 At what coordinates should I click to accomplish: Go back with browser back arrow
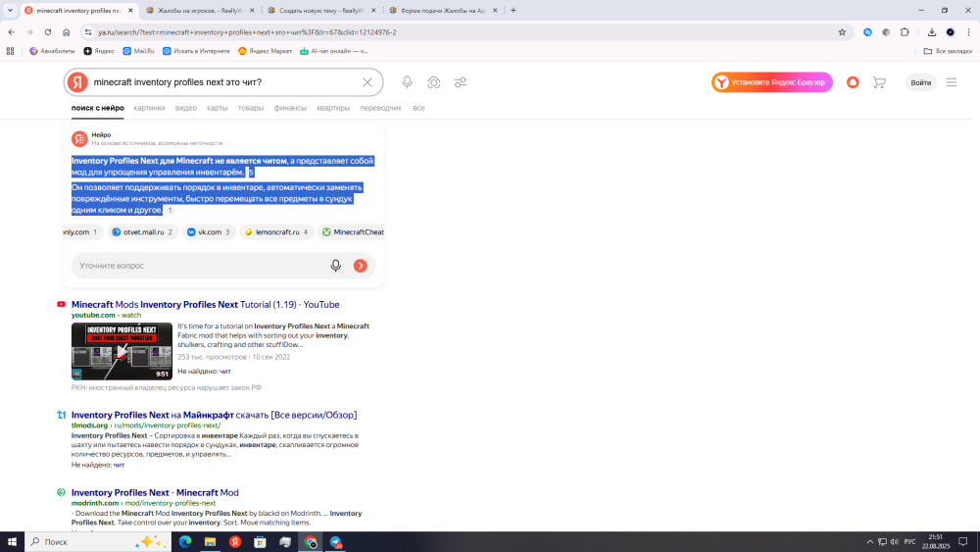[x=11, y=32]
